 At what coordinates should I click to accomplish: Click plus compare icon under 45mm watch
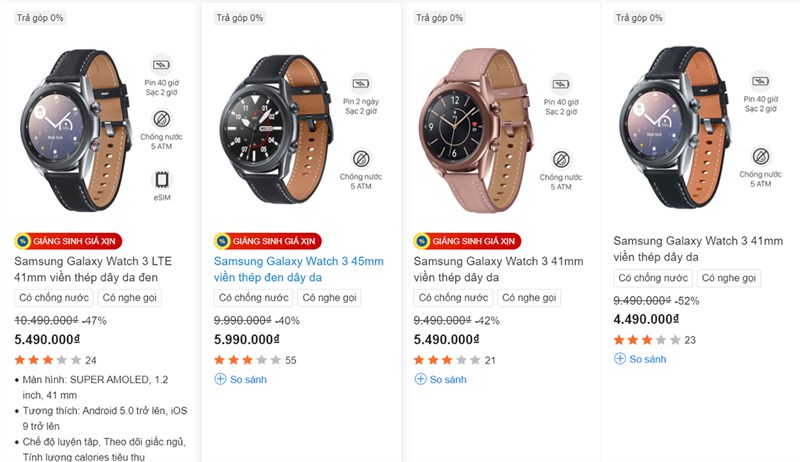coord(220,379)
